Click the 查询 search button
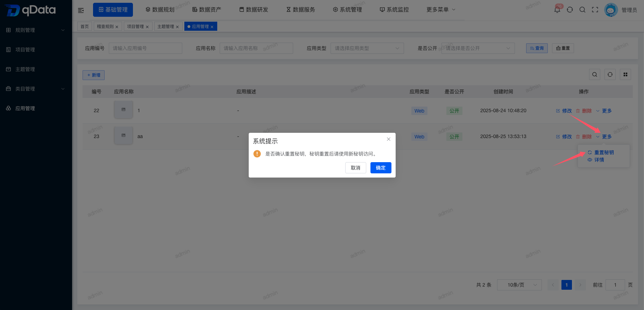Viewport: 644px width, 310px height. point(537,48)
